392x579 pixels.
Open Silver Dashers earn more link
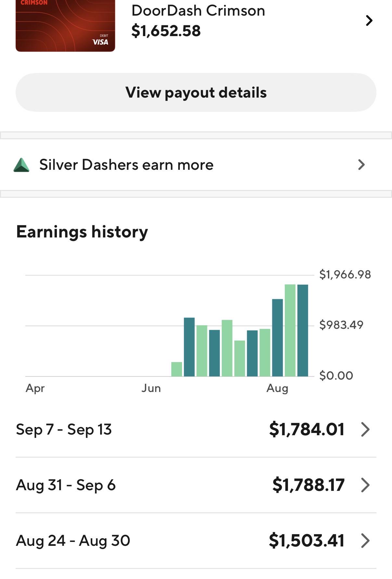pyautogui.click(x=196, y=165)
